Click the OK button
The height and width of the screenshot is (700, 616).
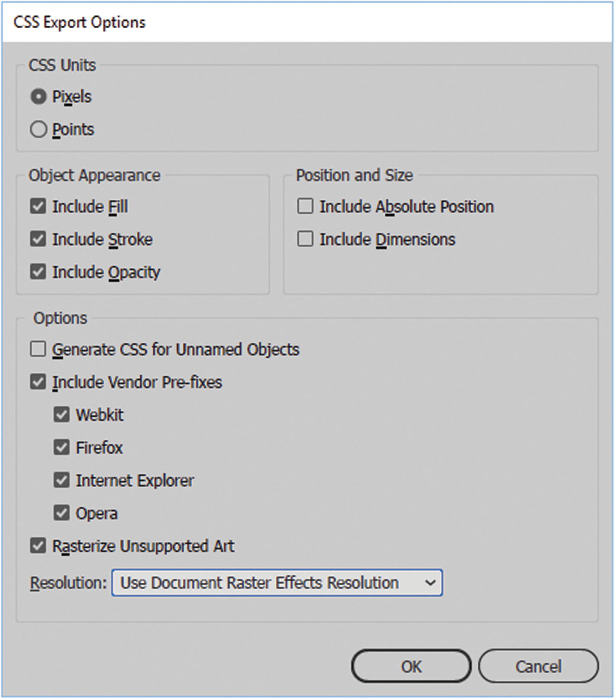point(411,667)
